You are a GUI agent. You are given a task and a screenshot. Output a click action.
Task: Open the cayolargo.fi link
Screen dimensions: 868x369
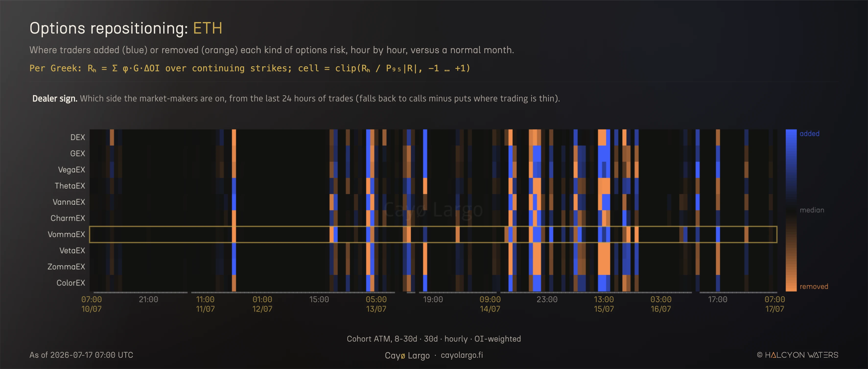point(462,355)
